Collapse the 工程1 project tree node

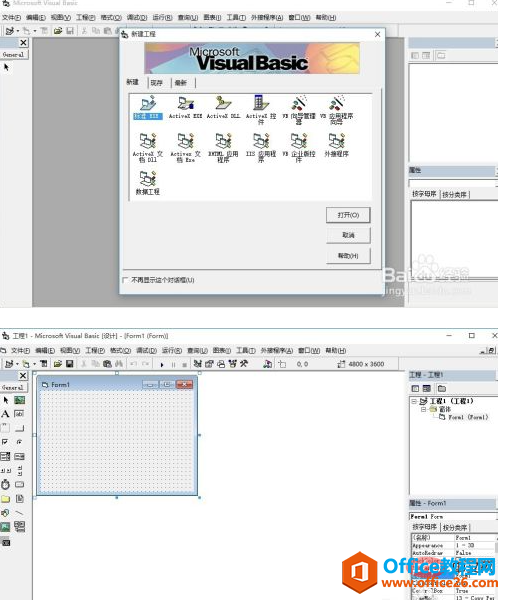coord(414,401)
